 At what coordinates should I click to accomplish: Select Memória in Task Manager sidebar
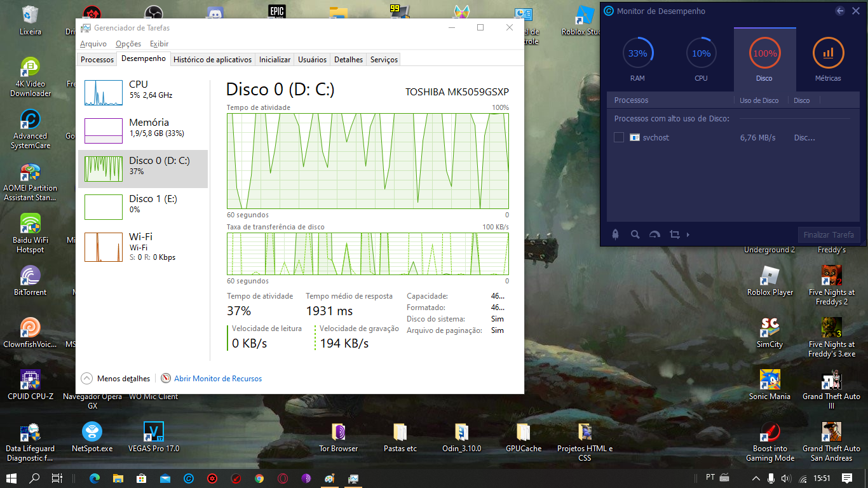click(x=143, y=131)
